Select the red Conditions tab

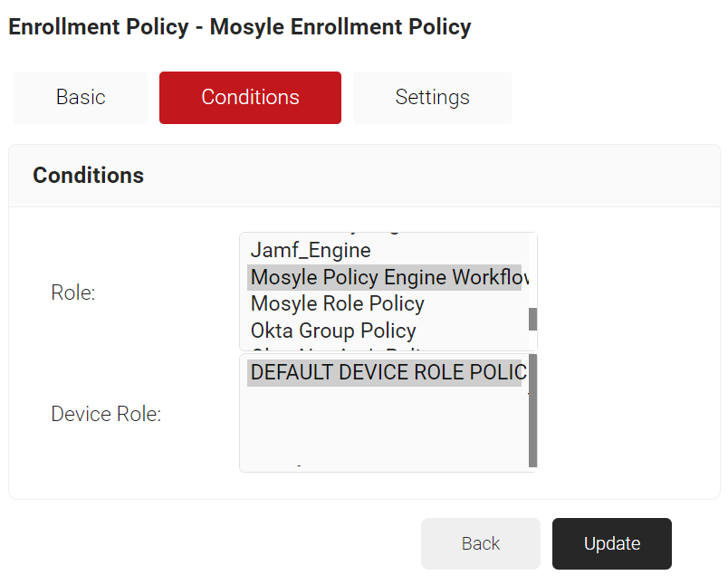tap(250, 98)
